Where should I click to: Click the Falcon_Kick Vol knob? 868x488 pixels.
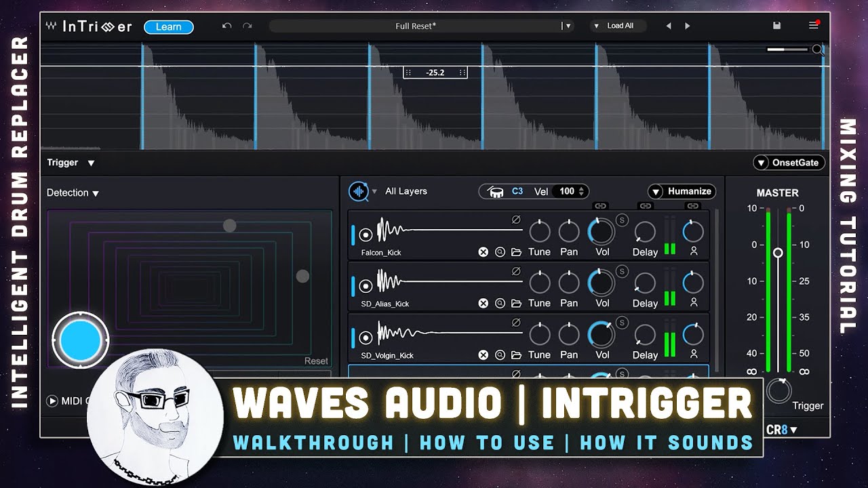point(601,232)
